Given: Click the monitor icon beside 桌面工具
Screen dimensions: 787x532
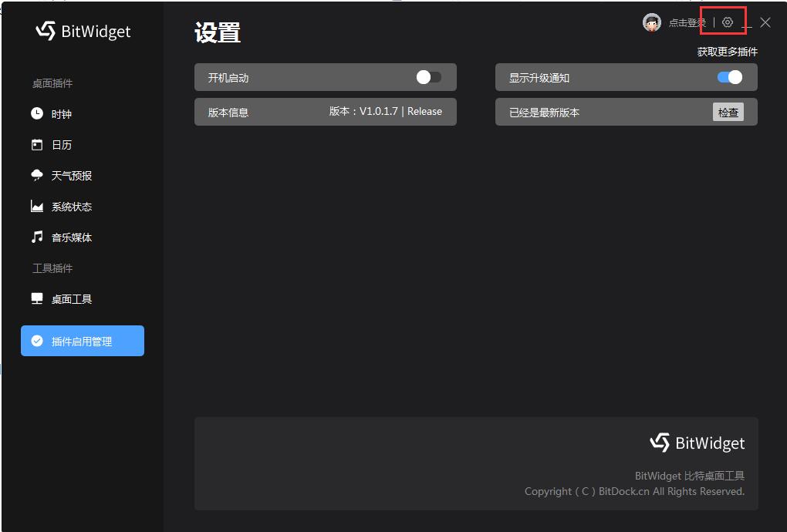Looking at the screenshot, I should click(36, 299).
